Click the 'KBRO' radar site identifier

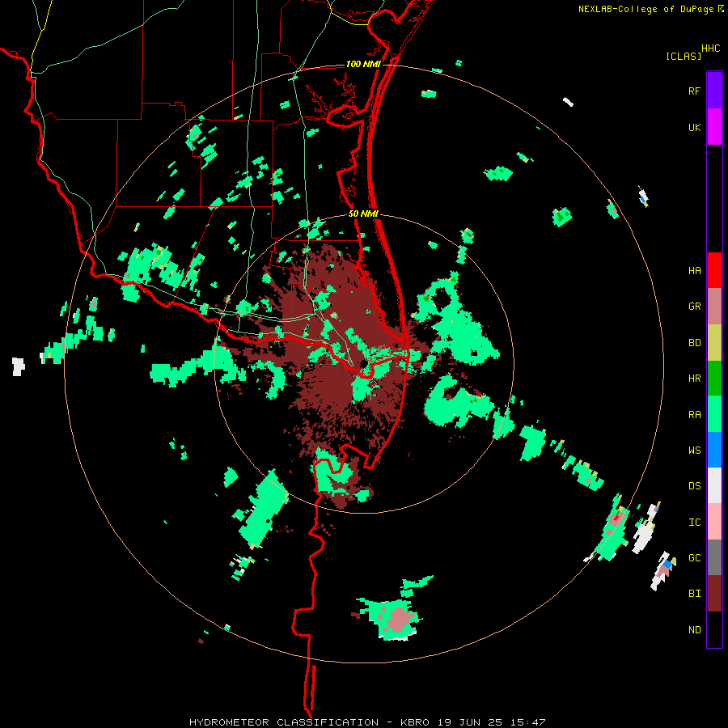416,722
